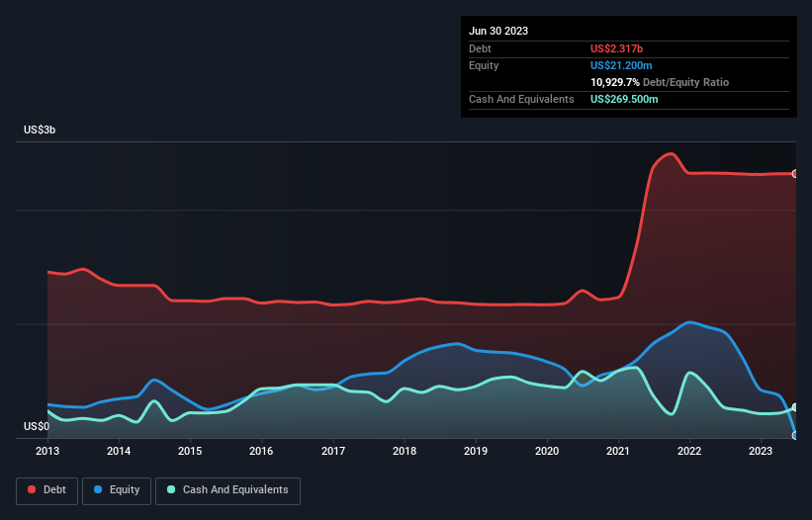Click the US$21.200m equity value

pyautogui.click(x=621, y=65)
